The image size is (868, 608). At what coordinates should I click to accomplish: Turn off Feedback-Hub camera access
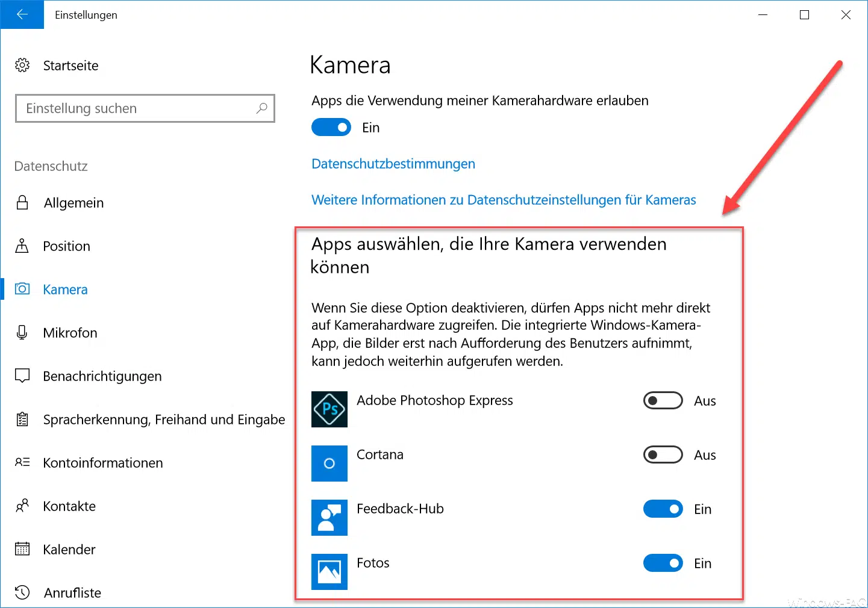pyautogui.click(x=663, y=509)
